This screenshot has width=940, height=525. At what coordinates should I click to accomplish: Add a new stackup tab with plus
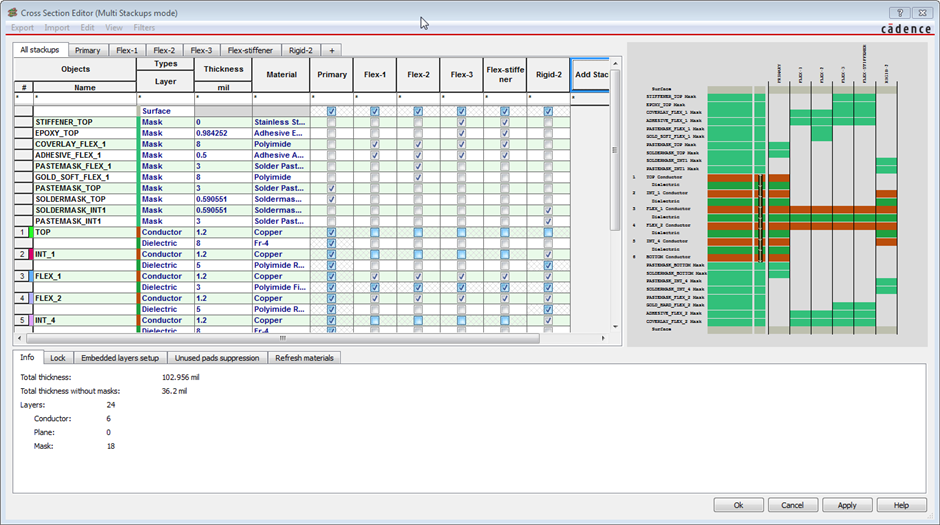[332, 50]
